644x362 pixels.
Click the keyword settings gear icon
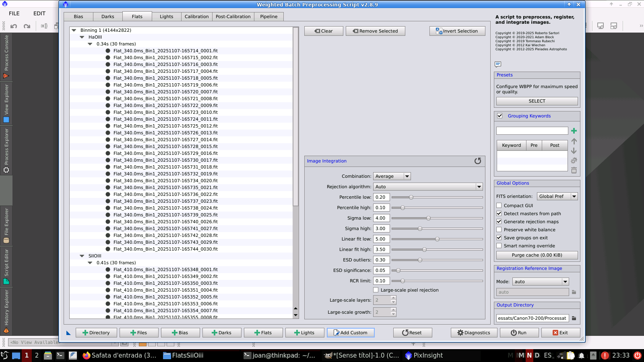[x=574, y=160]
